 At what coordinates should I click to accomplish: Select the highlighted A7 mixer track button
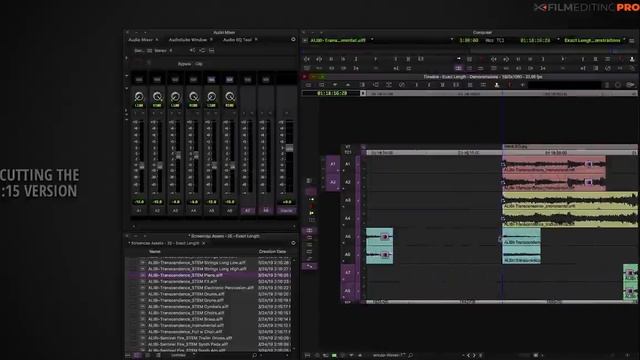[248, 211]
